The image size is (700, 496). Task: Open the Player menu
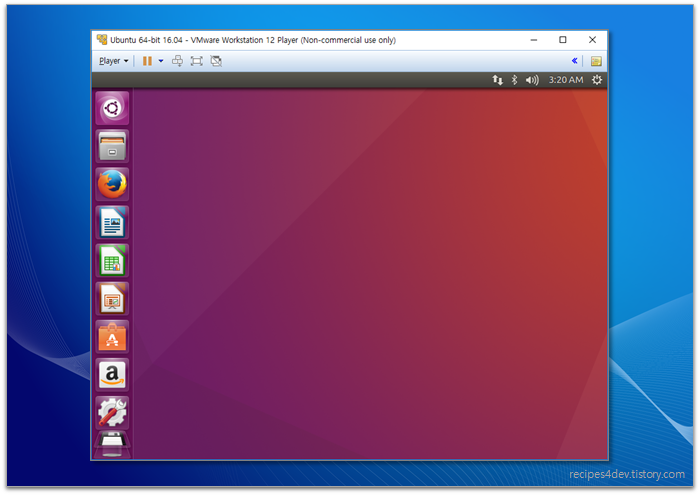(x=113, y=61)
